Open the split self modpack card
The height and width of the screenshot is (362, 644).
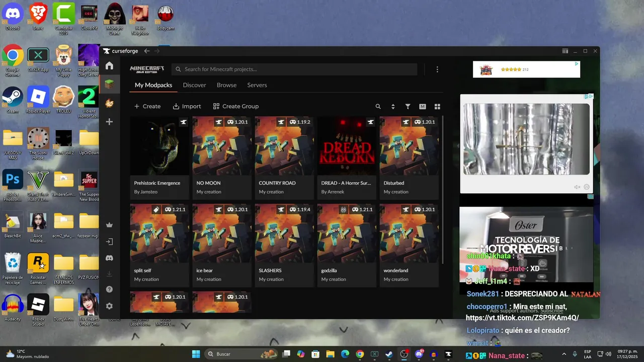159,245
